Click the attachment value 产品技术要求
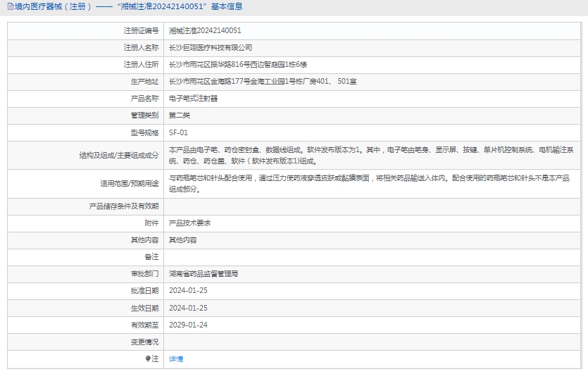Viewport: 588px width, 374px height. (x=190, y=223)
